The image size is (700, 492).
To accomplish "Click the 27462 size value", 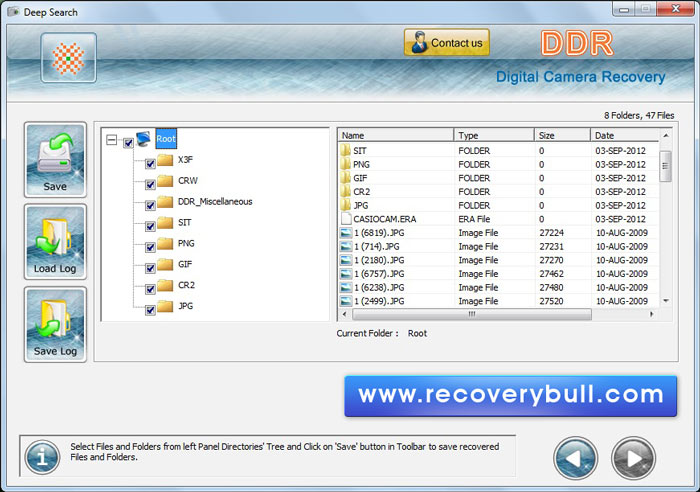I will point(551,274).
